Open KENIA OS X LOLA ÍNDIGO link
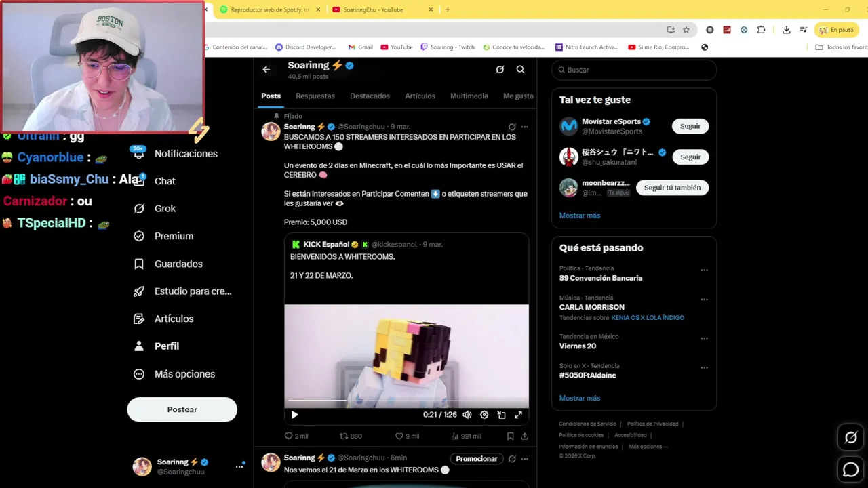This screenshot has width=868, height=488. point(648,318)
